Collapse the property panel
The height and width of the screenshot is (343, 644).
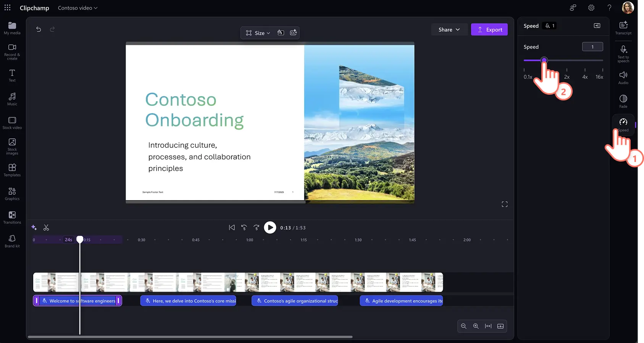(x=597, y=26)
